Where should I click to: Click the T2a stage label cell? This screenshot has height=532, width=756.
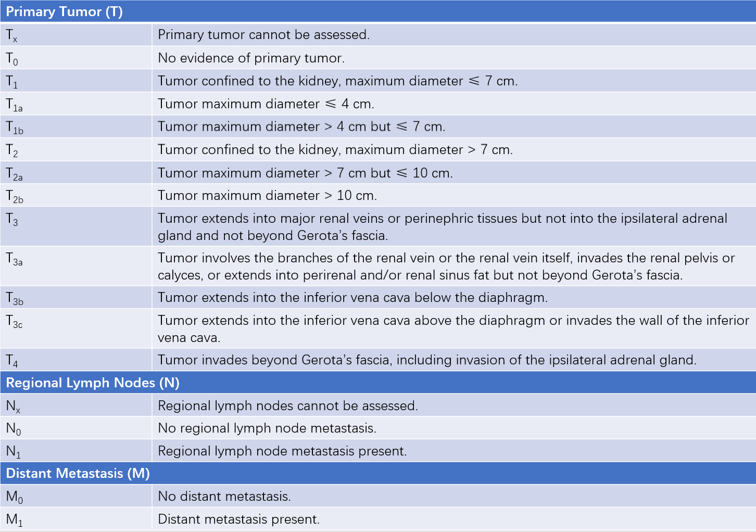(76, 172)
